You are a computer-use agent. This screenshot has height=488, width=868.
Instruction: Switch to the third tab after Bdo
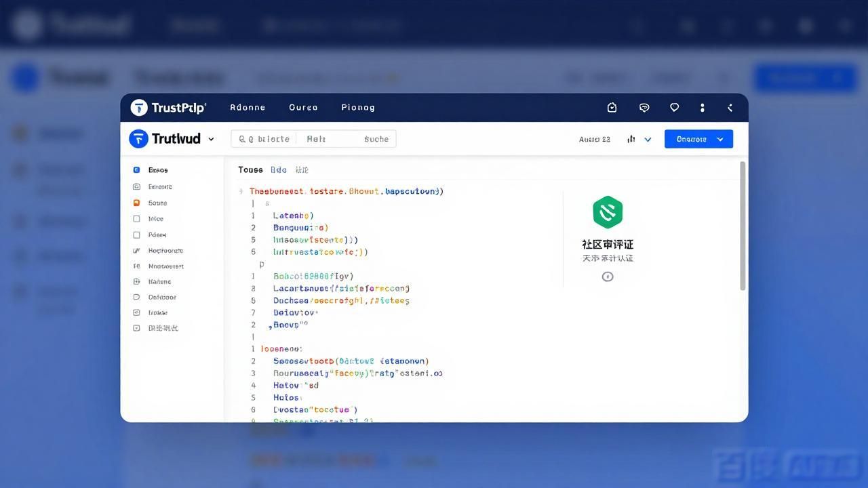(302, 170)
